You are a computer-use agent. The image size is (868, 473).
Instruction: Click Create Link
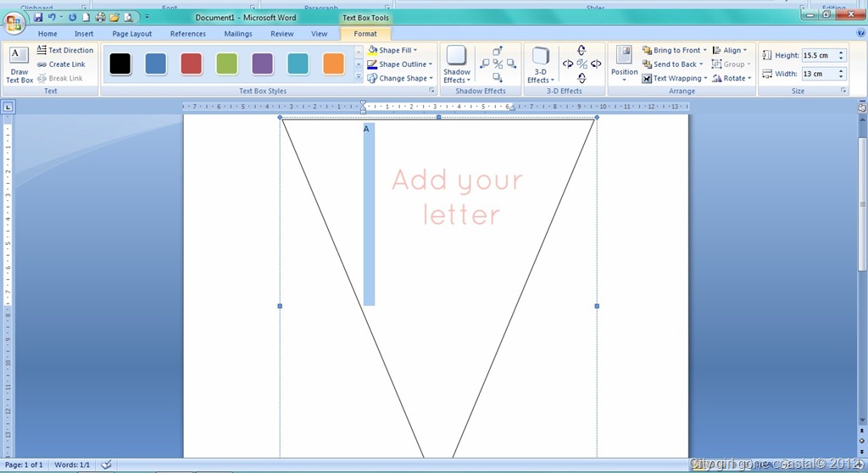[61, 64]
